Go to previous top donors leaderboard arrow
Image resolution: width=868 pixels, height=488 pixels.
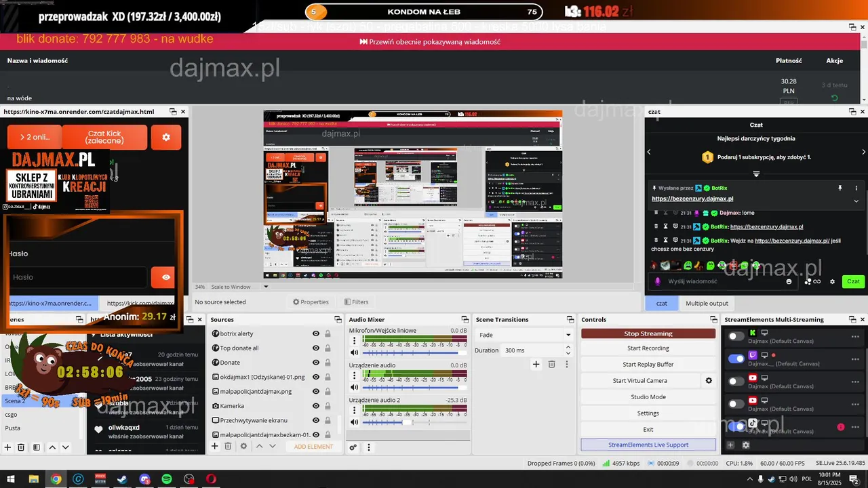(648, 152)
